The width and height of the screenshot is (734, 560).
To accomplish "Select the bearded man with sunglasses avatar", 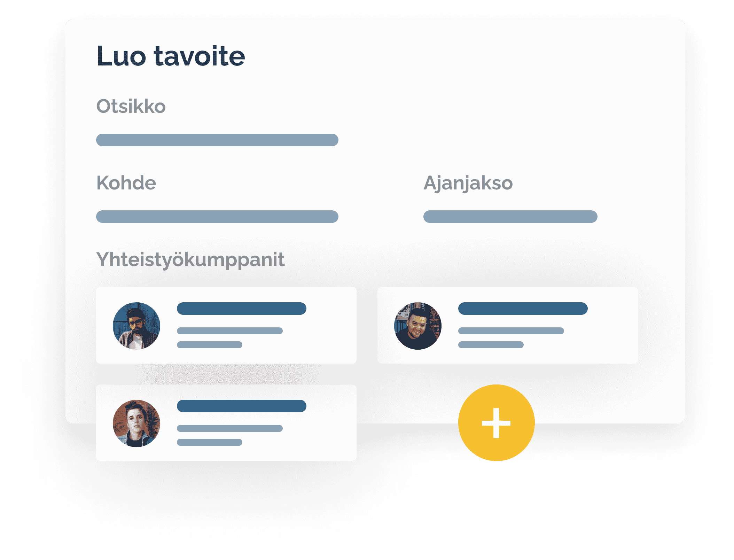I will (136, 326).
